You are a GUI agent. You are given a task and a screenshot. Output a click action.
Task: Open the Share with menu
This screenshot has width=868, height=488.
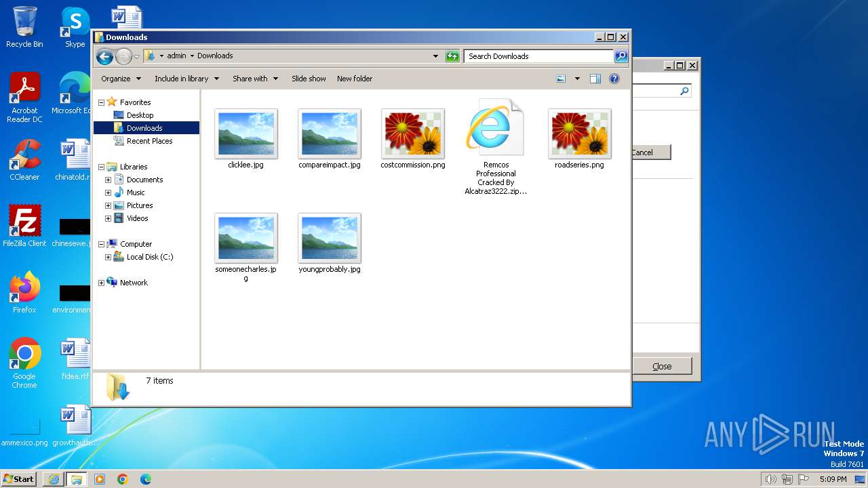pyautogui.click(x=255, y=79)
